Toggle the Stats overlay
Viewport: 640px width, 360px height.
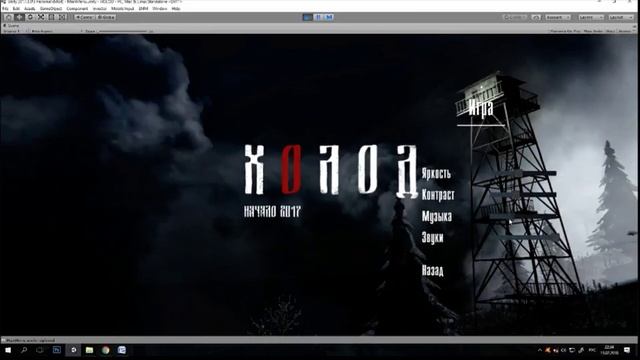pos(611,31)
